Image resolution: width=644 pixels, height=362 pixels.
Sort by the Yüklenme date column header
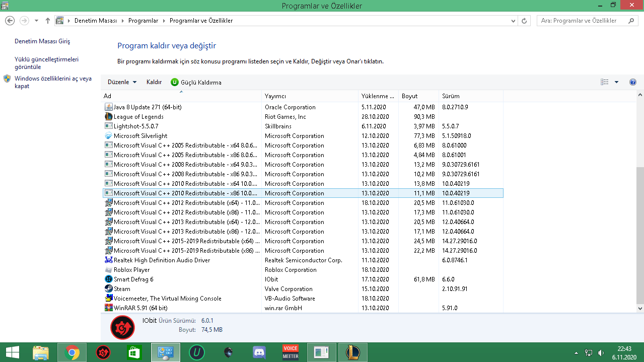coord(378,96)
